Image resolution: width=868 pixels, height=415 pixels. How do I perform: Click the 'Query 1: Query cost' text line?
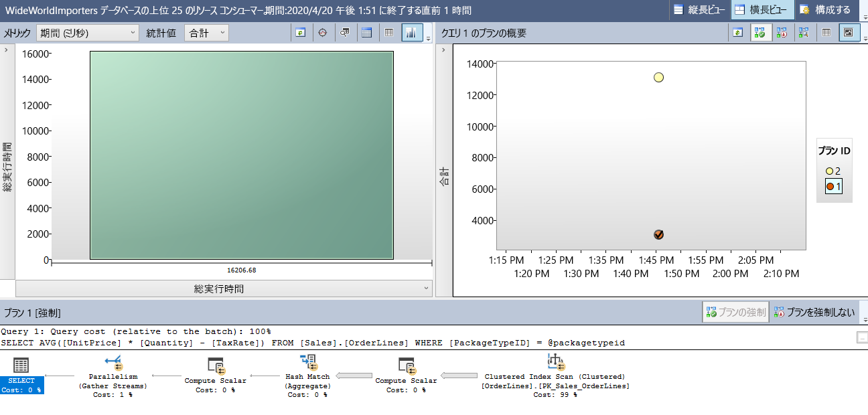(136, 331)
